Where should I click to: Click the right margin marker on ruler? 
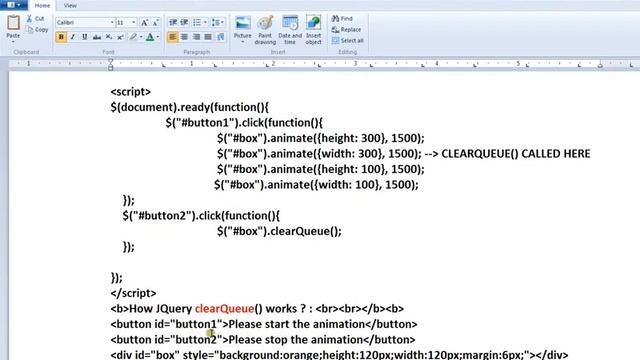[600, 64]
